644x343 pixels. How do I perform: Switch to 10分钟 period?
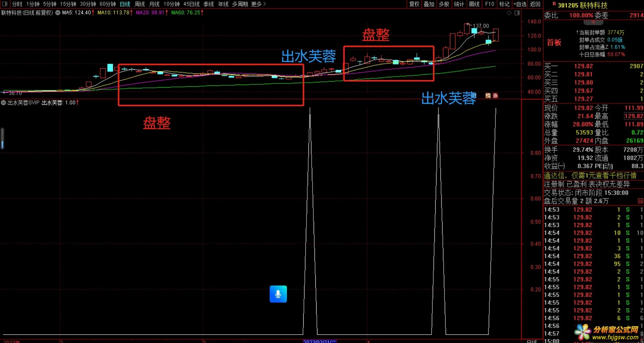click(x=171, y=4)
